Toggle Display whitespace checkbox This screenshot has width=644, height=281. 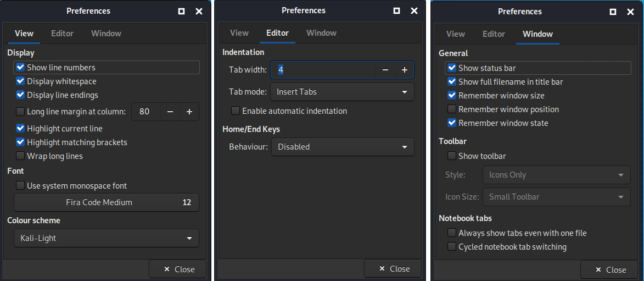click(21, 81)
